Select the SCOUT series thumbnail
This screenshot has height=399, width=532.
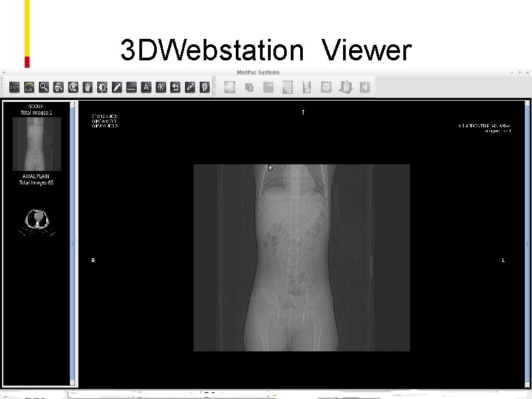click(x=37, y=144)
